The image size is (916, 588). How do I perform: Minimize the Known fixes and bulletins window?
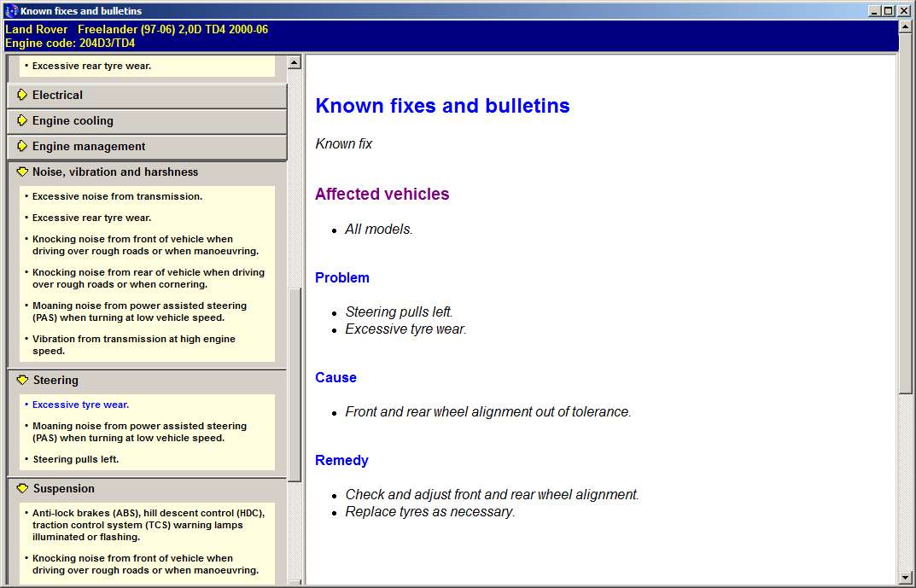(874, 11)
